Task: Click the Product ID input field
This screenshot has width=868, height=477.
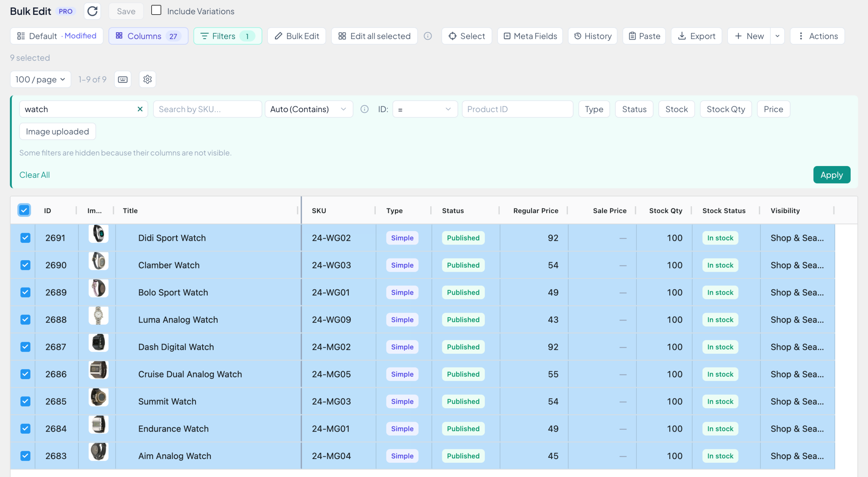Action: (x=517, y=109)
